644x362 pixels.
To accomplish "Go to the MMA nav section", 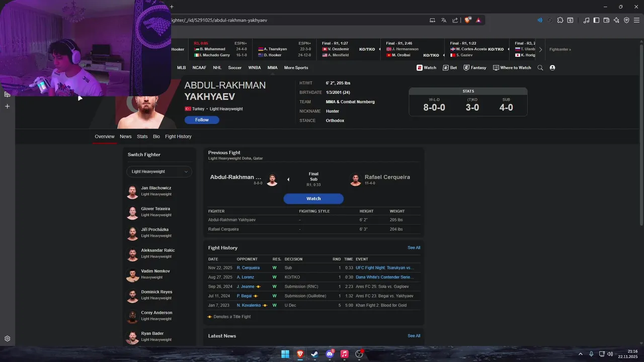I will pos(272,67).
